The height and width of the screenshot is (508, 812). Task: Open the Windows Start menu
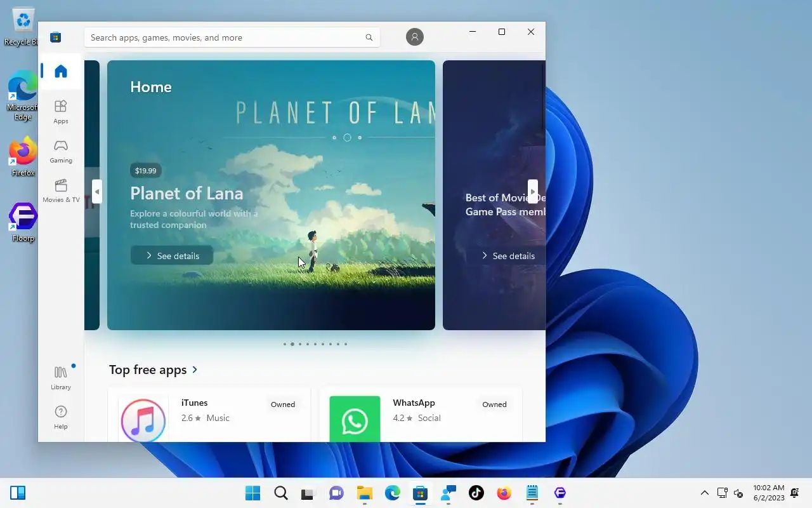252,493
